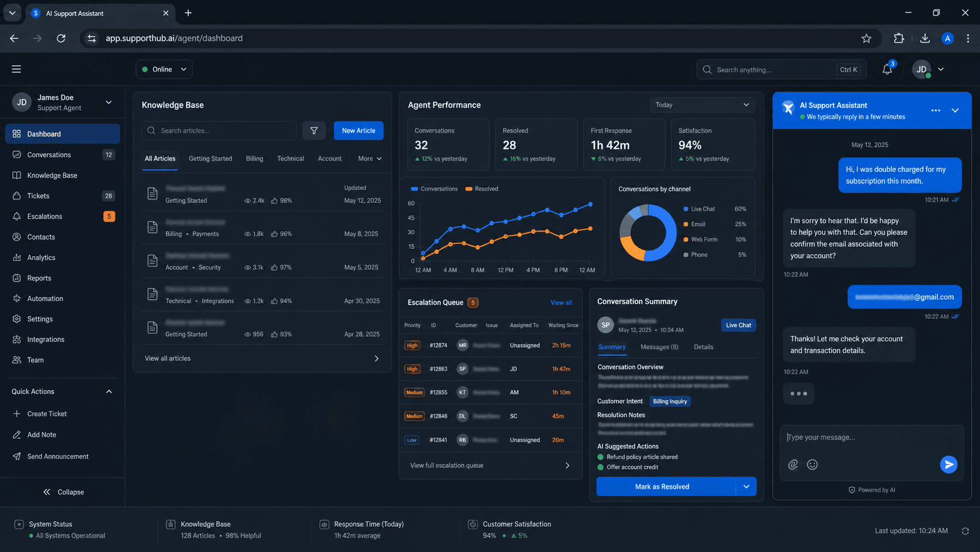The width and height of the screenshot is (980, 552).
Task: Open escalation ticket #12874 row
Action: point(490,346)
